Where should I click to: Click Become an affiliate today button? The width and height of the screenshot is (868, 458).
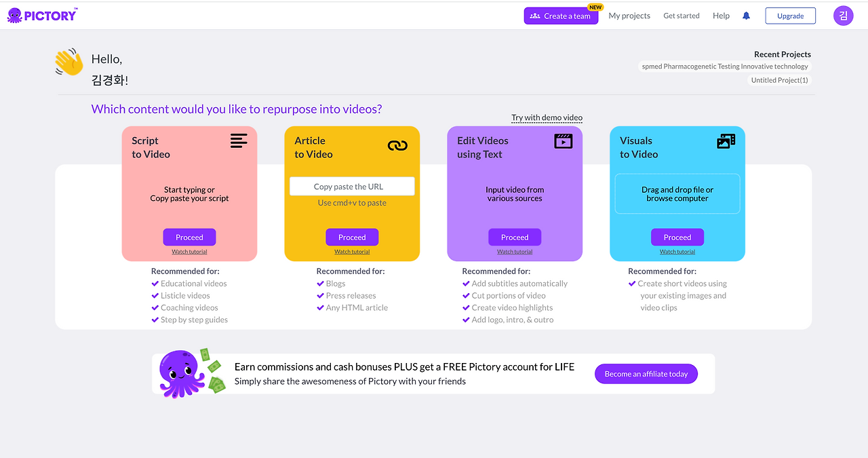coord(646,374)
